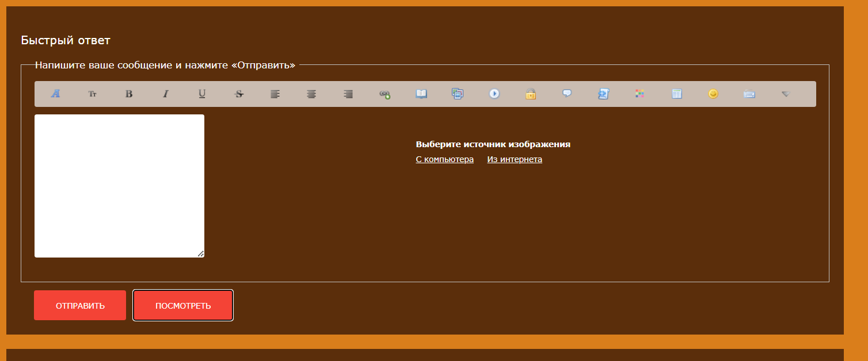Align text to the right
The image size is (868, 361).
tap(348, 94)
